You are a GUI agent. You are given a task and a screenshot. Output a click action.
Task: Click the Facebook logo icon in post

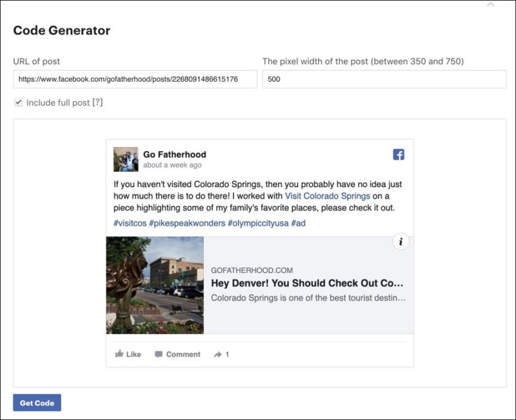[x=399, y=155]
